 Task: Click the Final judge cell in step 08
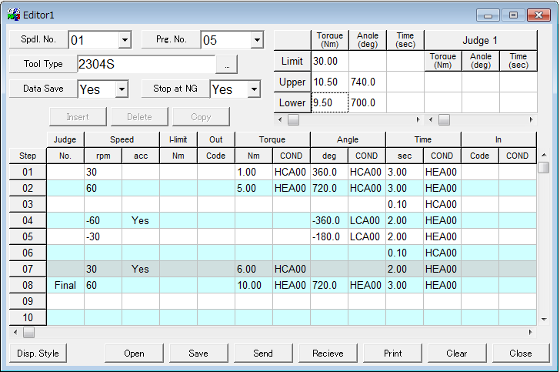tap(65, 285)
